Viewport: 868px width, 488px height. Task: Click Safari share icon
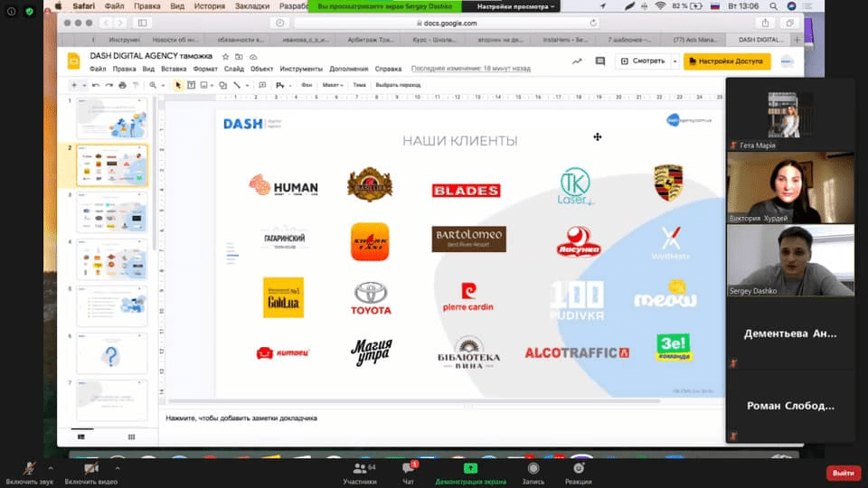(765, 23)
